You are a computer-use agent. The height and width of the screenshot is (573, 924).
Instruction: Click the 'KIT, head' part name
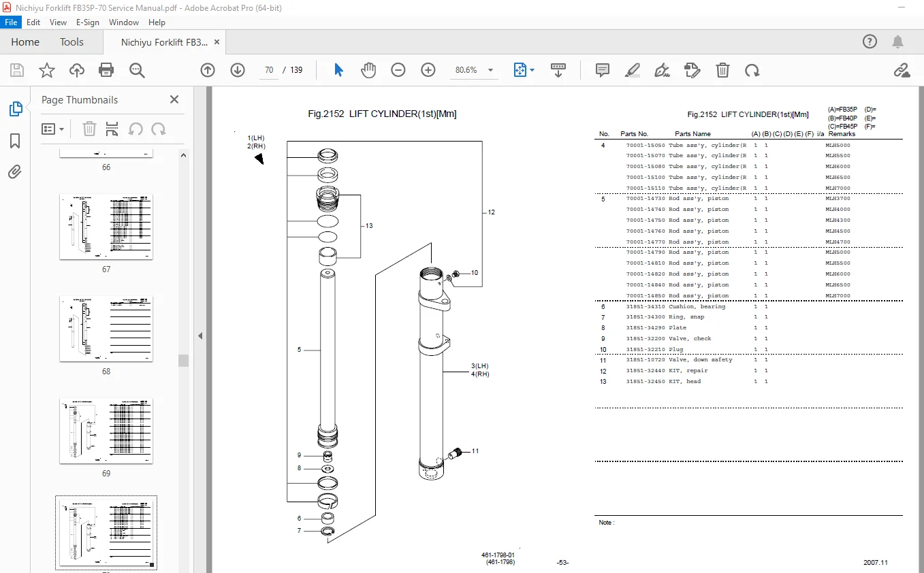pyautogui.click(x=684, y=382)
